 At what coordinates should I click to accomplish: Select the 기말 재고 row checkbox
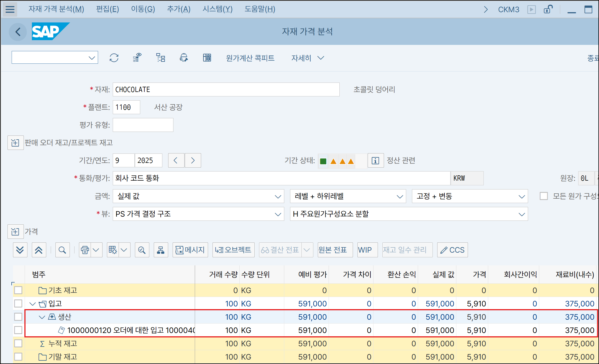tap(18, 357)
